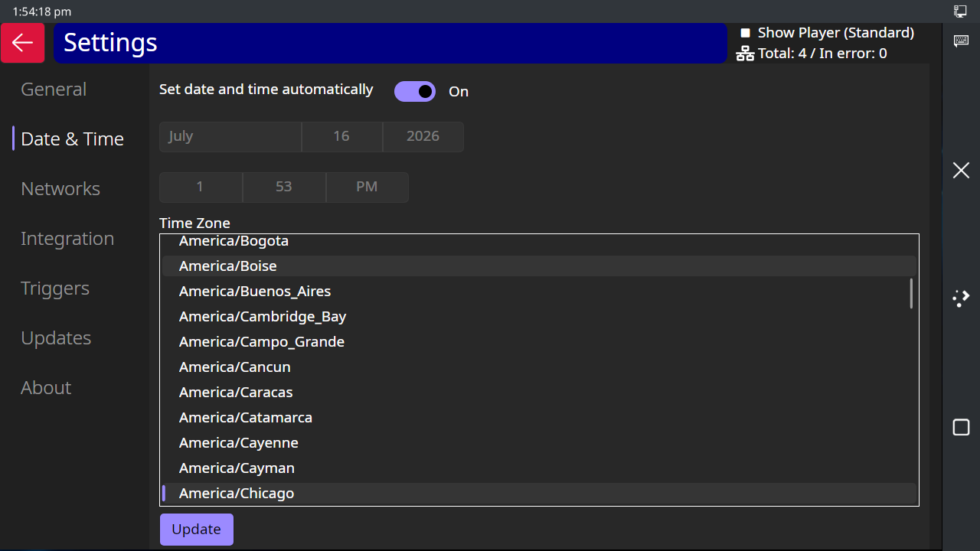Select America/Boise time zone
The height and width of the screenshot is (551, 980).
point(539,266)
